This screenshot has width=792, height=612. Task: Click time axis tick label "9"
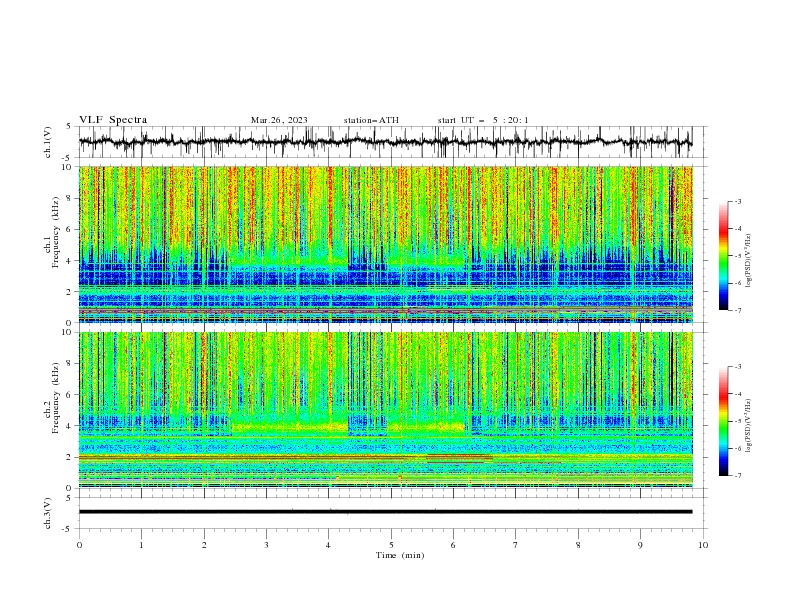tap(640, 545)
